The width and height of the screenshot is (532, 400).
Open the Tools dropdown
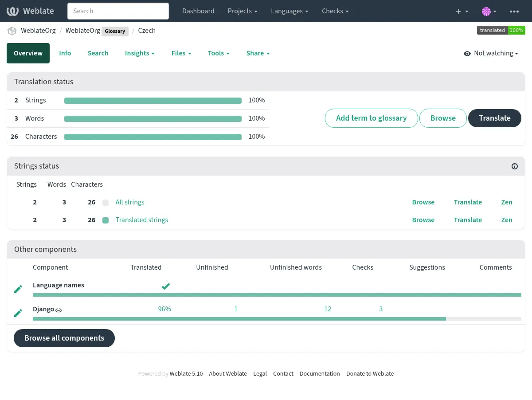tap(219, 53)
